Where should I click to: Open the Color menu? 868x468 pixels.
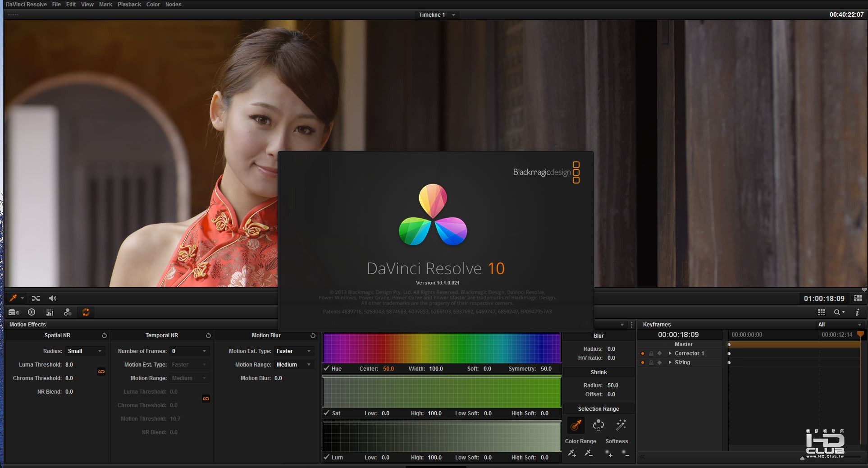153,5
